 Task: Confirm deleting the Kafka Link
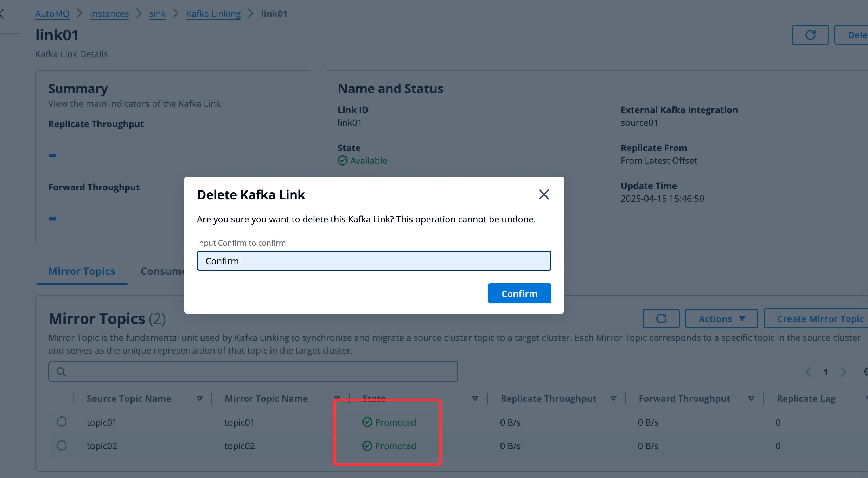click(x=519, y=293)
